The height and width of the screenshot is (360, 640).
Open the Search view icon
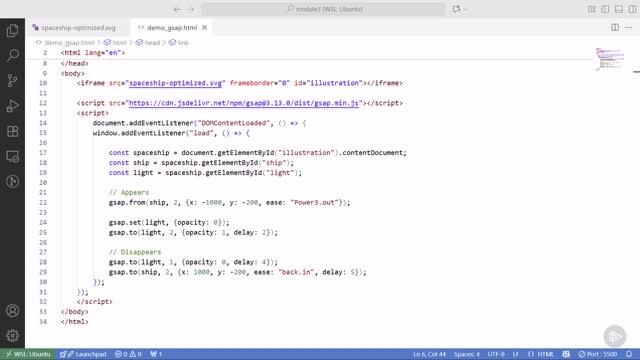point(12,55)
